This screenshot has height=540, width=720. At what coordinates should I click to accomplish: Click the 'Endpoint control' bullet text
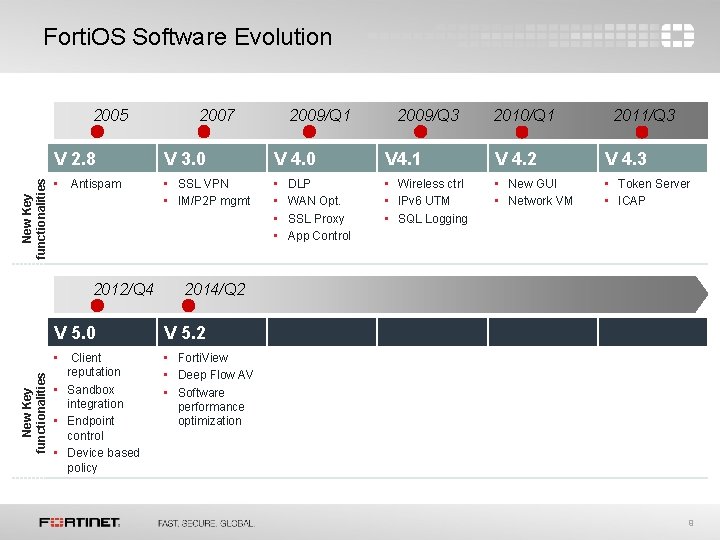[90, 428]
